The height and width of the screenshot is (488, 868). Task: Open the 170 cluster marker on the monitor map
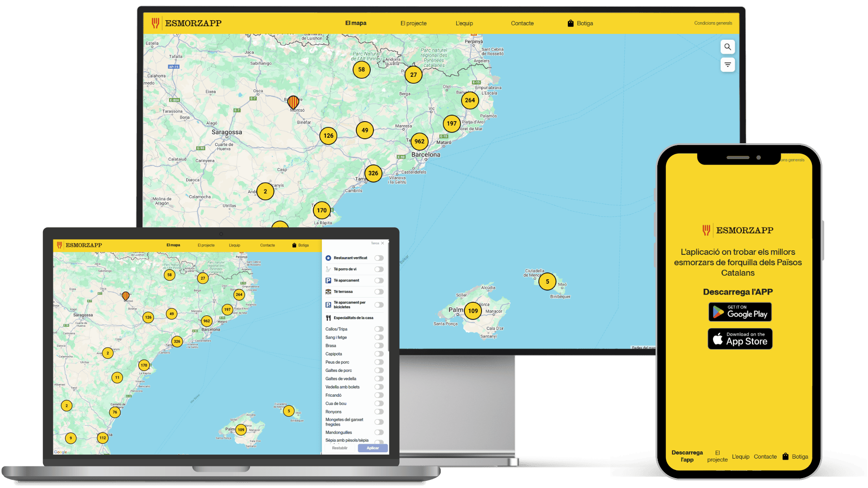point(322,210)
